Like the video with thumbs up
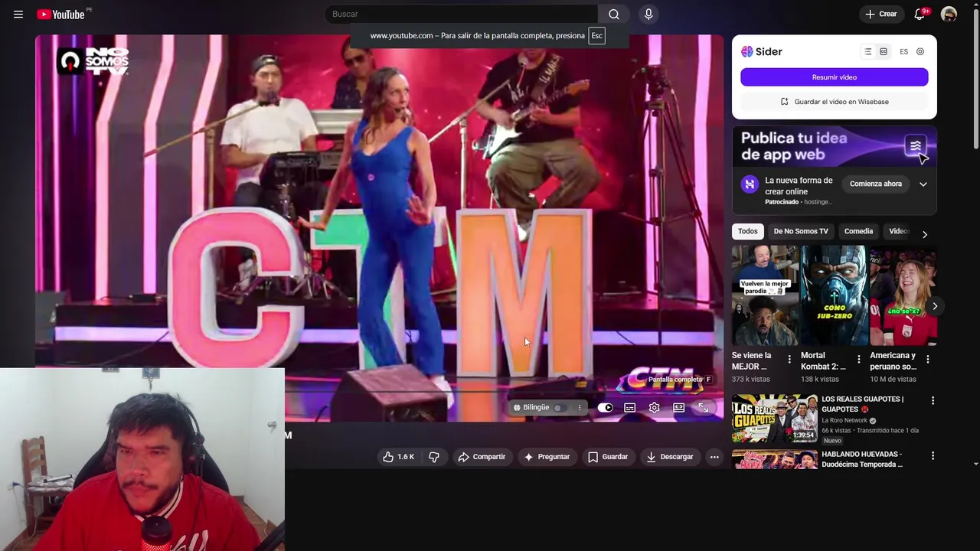Viewport: 980px width, 551px height. (x=399, y=457)
